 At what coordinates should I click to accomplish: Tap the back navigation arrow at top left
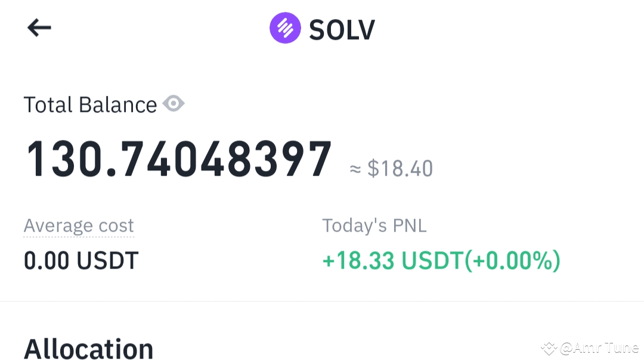[39, 27]
